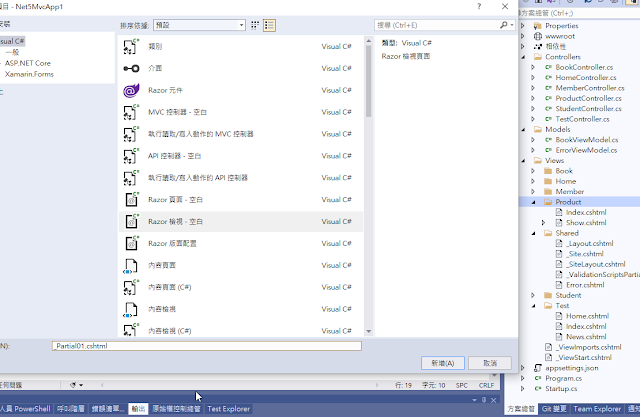Click the 新增(A) add button
The width and height of the screenshot is (640, 417).
[x=443, y=363]
